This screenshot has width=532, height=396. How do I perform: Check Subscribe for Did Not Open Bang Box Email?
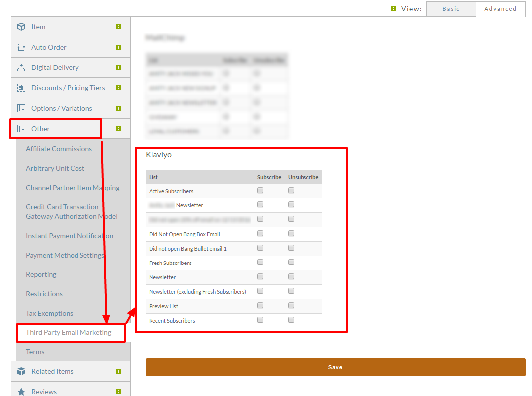tap(260, 233)
